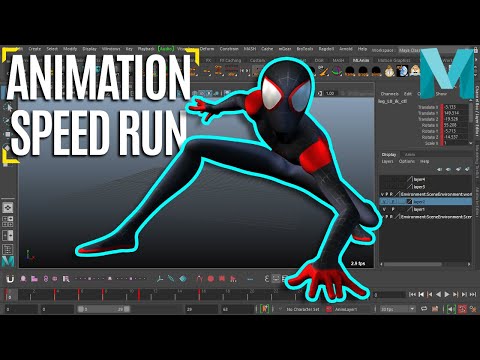Viewport: 480px width, 360px height.
Task: Open the Modify menu
Action: coord(70,49)
